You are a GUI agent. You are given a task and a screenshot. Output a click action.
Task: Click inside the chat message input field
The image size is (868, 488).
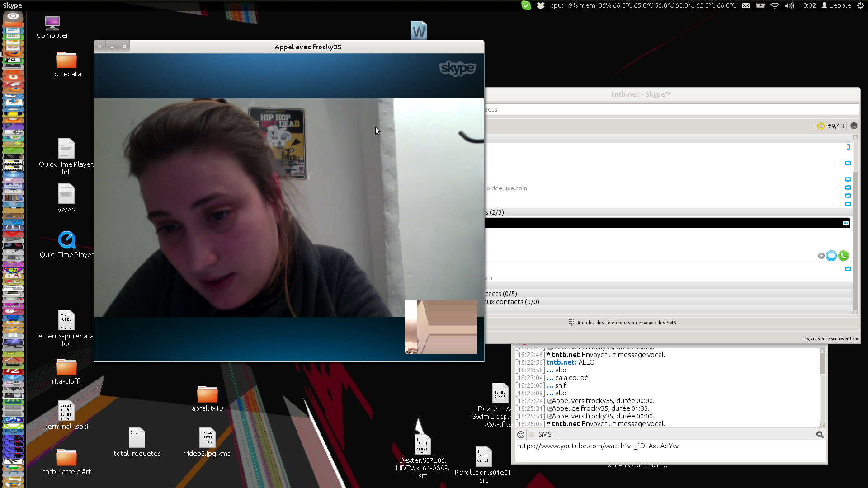point(669,452)
